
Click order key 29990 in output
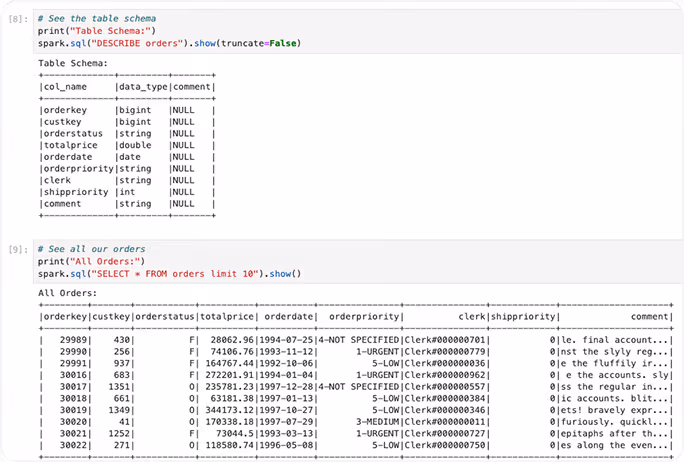coord(73,352)
